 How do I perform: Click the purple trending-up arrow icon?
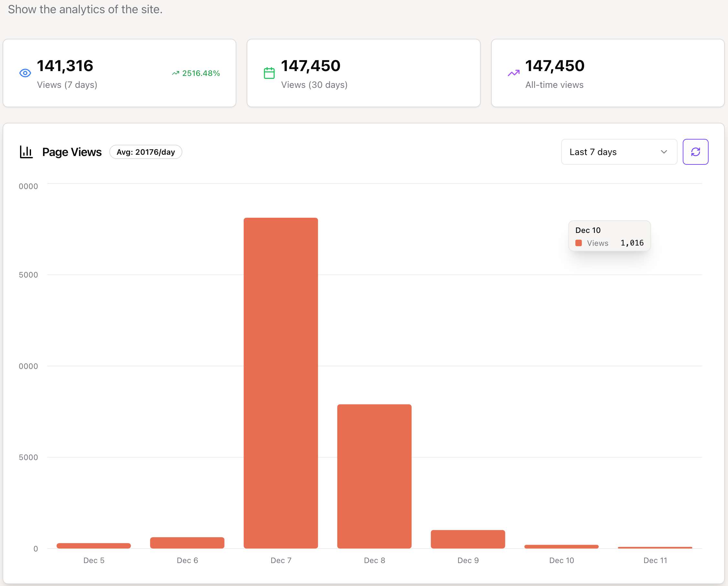coord(513,73)
